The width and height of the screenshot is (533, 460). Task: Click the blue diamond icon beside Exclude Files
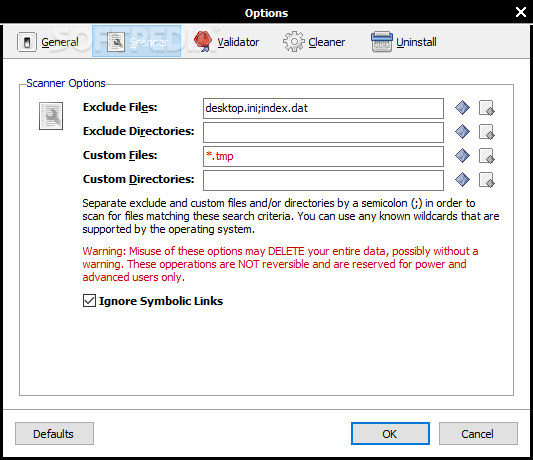coord(462,108)
